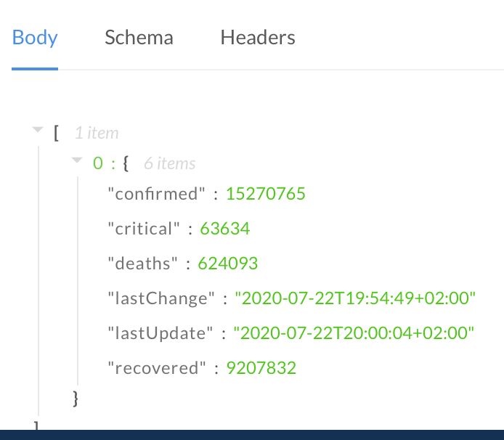Select the lastChange timestamp value
The height and width of the screenshot is (440, 504).
click(x=355, y=298)
